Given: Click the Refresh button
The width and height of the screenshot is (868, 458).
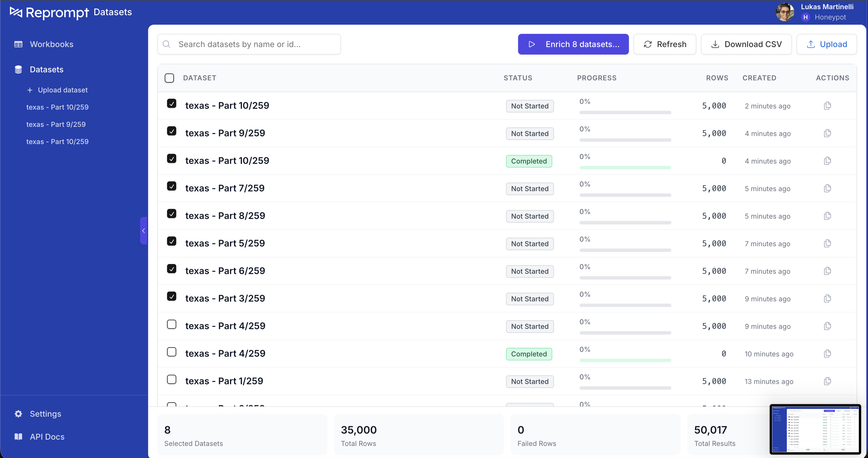Looking at the screenshot, I should (664, 44).
